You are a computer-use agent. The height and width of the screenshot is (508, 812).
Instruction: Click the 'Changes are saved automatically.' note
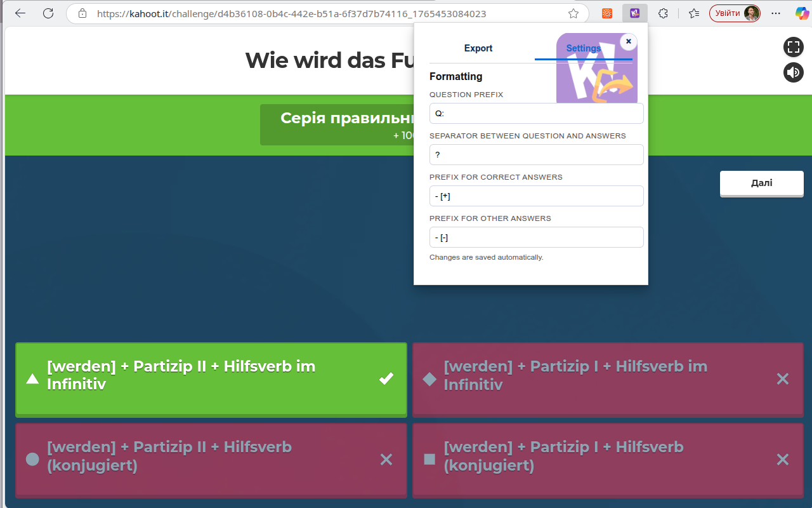coord(487,257)
